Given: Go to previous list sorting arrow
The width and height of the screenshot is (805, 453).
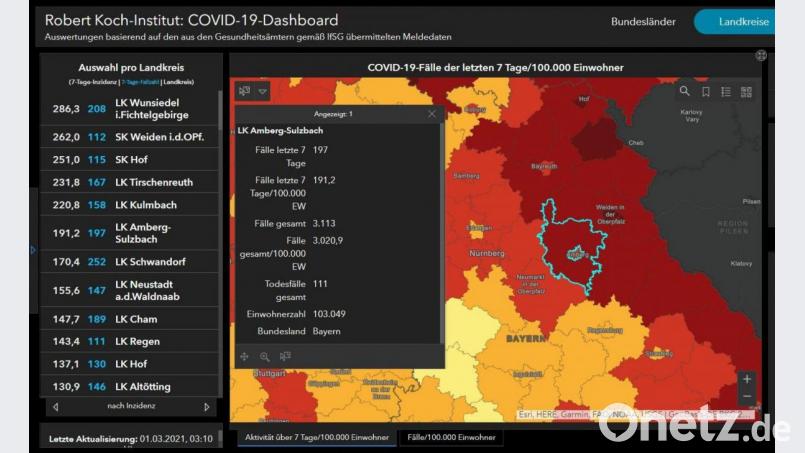Looking at the screenshot, I should (x=55, y=407).
